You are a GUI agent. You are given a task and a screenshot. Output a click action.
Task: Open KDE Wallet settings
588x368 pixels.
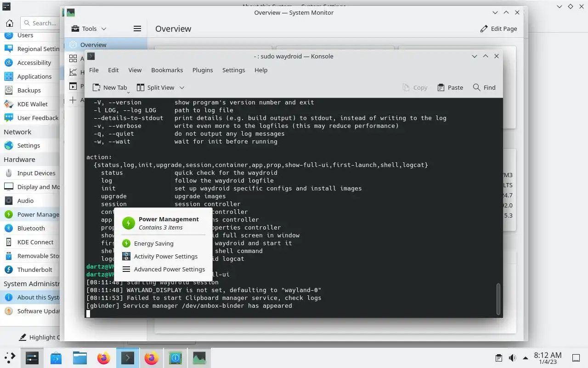coord(30,104)
